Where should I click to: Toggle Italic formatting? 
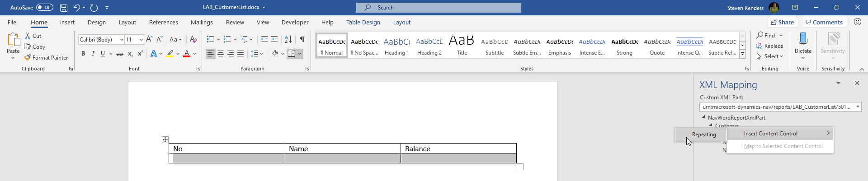click(x=93, y=54)
